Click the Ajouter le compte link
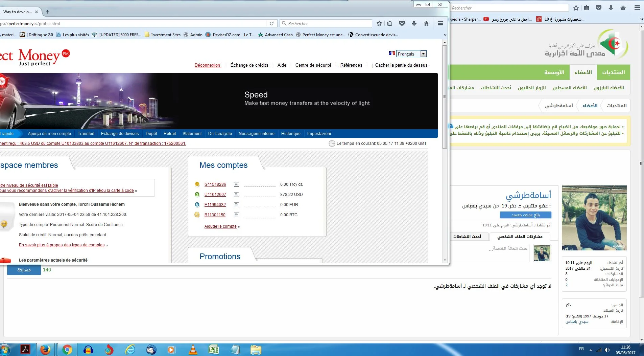 220,226
